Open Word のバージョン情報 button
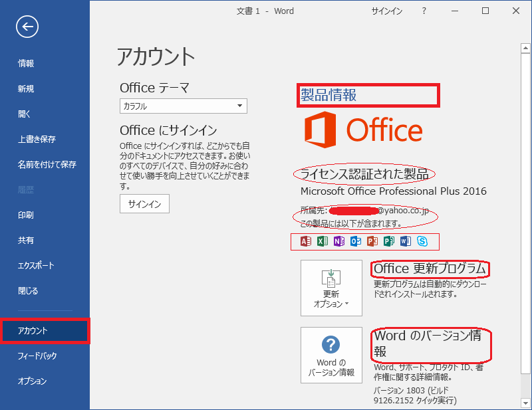The height and width of the screenshot is (410, 532). pyautogui.click(x=331, y=355)
